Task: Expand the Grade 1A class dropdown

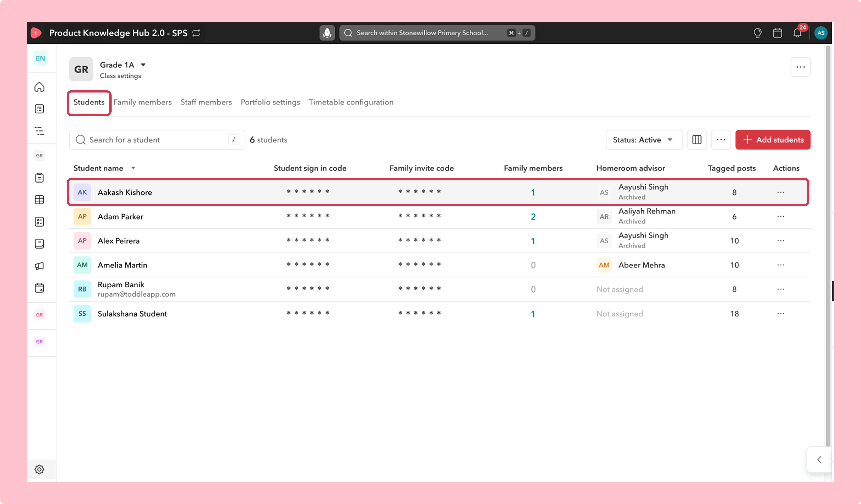Action: (x=143, y=65)
